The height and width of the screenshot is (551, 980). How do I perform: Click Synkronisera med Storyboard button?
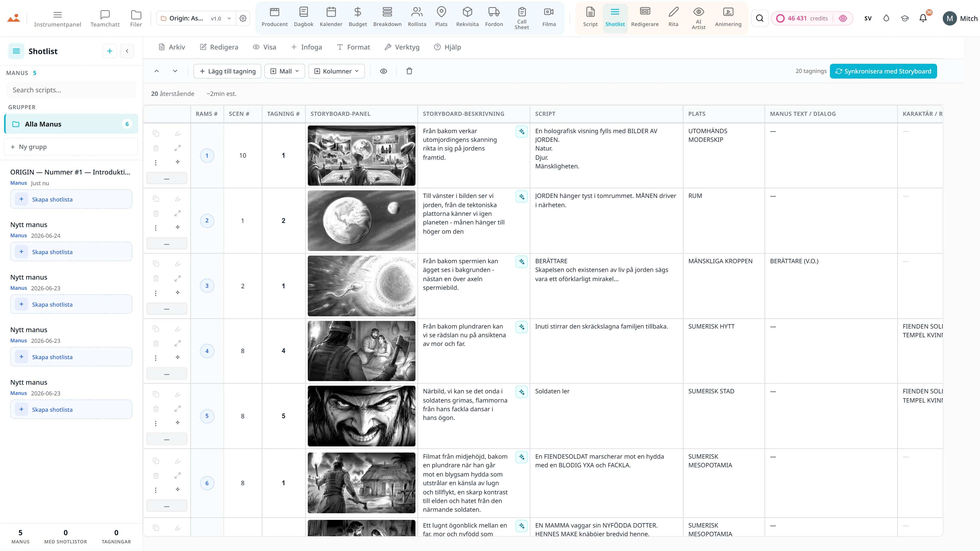click(x=883, y=71)
